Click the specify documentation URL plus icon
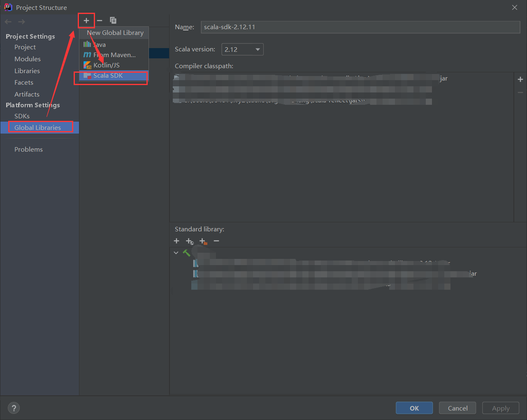Image resolution: width=527 pixels, height=420 pixels. pos(190,241)
